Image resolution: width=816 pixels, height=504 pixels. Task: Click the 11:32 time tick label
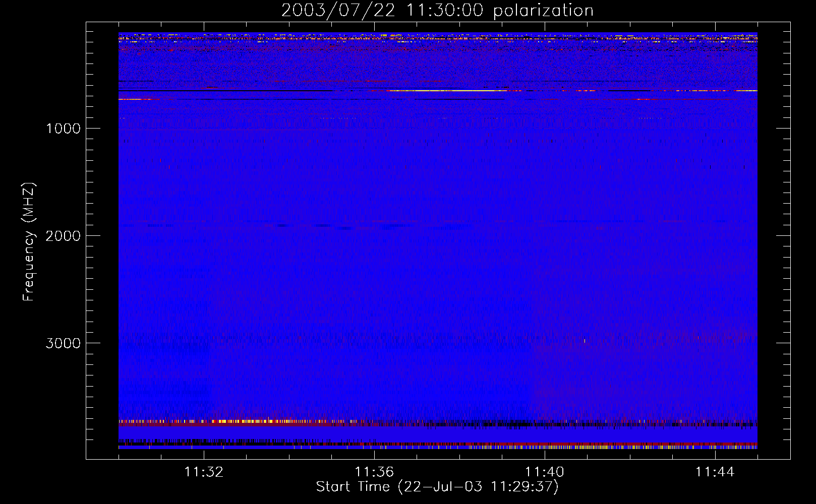click(x=204, y=472)
